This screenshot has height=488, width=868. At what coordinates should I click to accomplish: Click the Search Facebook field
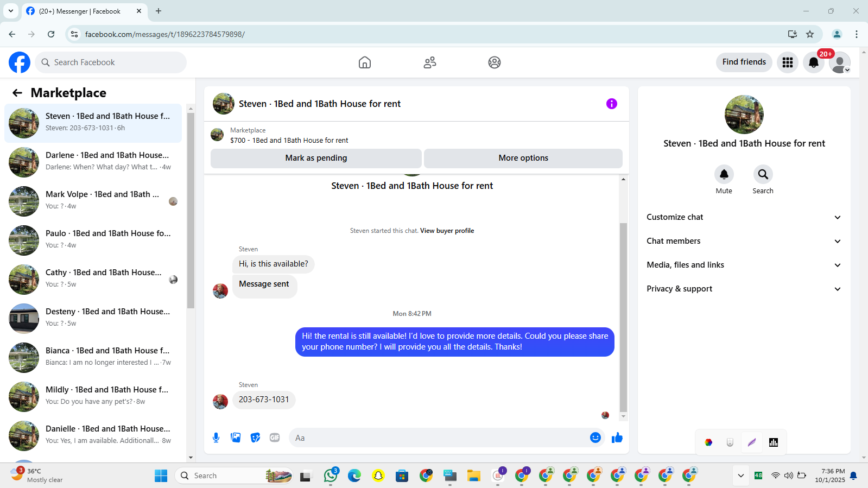click(111, 62)
